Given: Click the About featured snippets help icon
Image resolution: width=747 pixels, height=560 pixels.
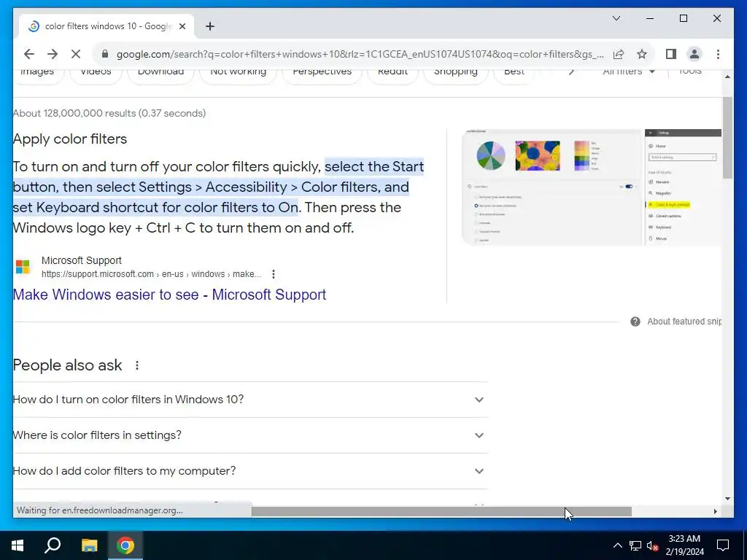Looking at the screenshot, I should [635, 322].
